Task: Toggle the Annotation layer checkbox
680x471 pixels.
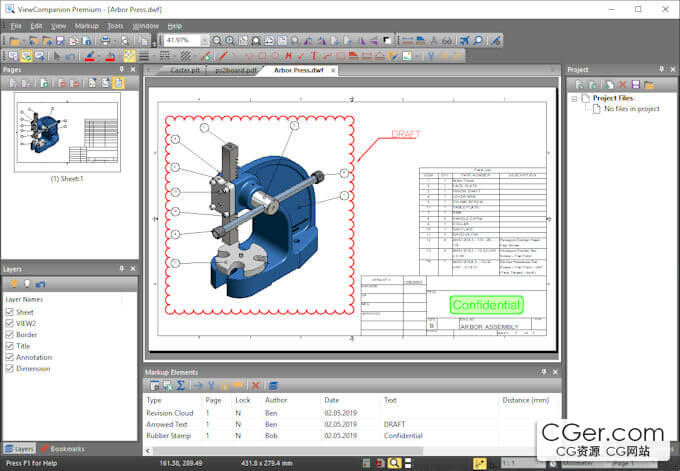Action: click(x=10, y=357)
